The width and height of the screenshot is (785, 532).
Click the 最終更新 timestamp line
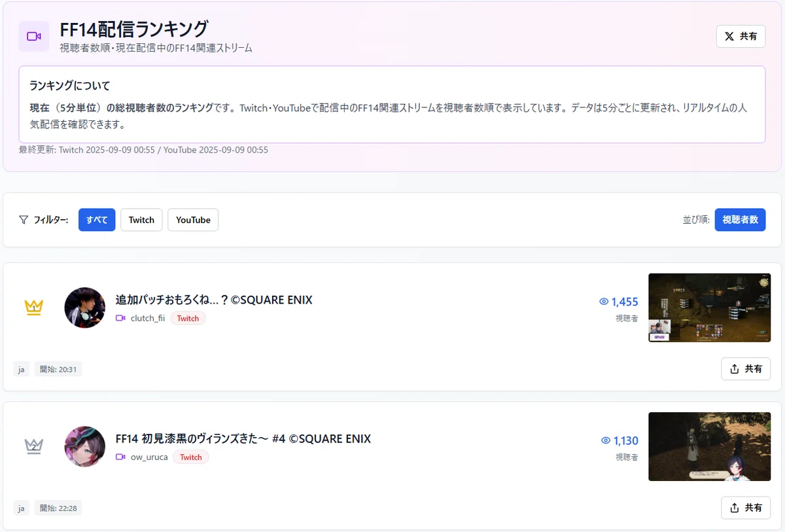coord(143,150)
